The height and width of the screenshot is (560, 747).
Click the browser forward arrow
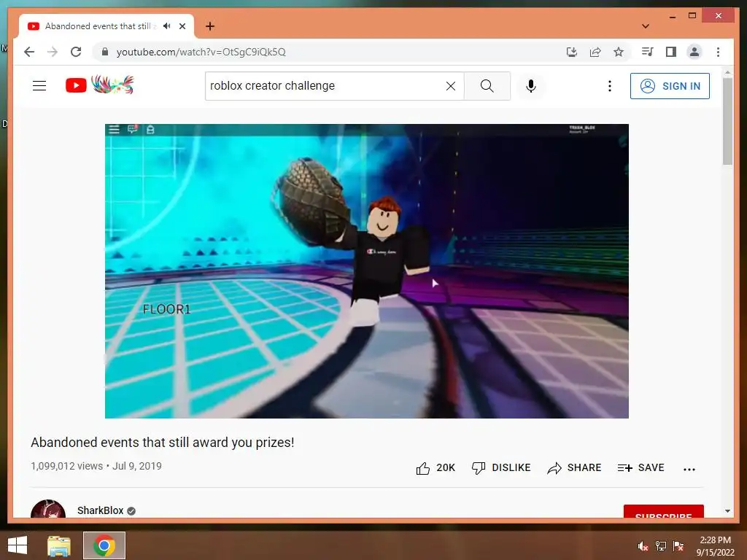(x=53, y=52)
